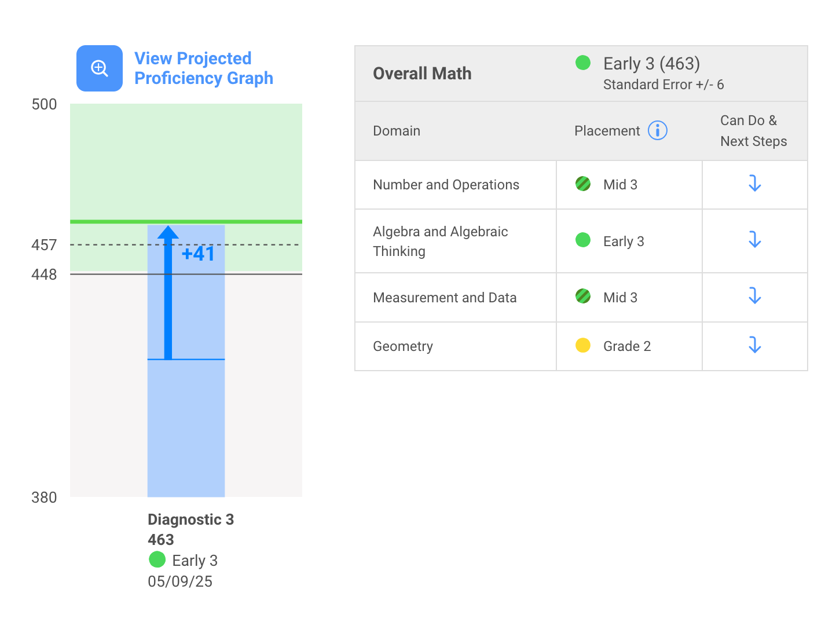Open the projected proficiency graph zoom icon
This screenshot has height=644, width=836.
coord(99,68)
